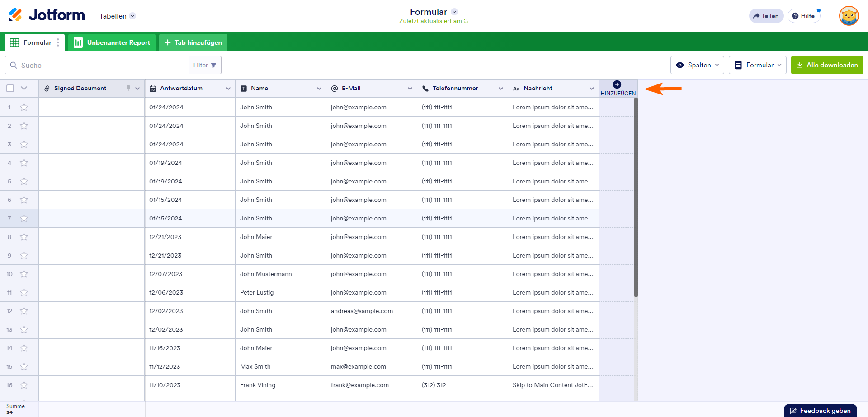Click the plus icon to add column

617,84
